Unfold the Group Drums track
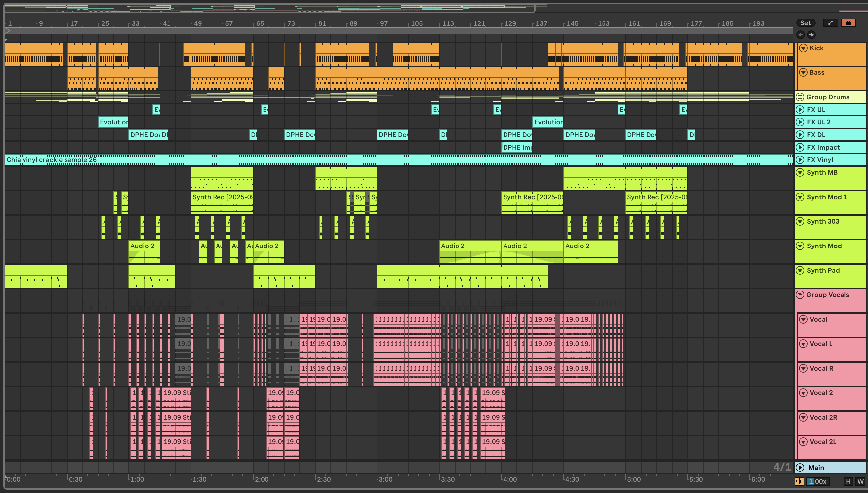Image resolution: width=868 pixels, height=493 pixels. [x=800, y=97]
